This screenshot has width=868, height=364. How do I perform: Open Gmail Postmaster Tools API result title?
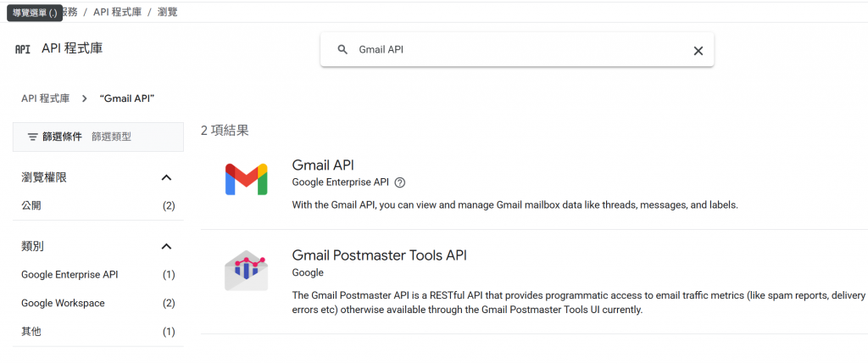379,255
